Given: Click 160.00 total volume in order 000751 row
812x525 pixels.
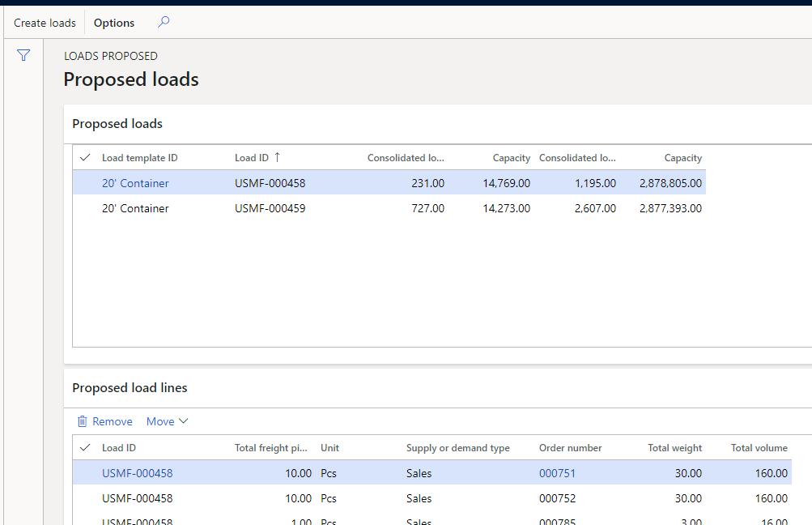Looking at the screenshot, I should [x=771, y=473].
